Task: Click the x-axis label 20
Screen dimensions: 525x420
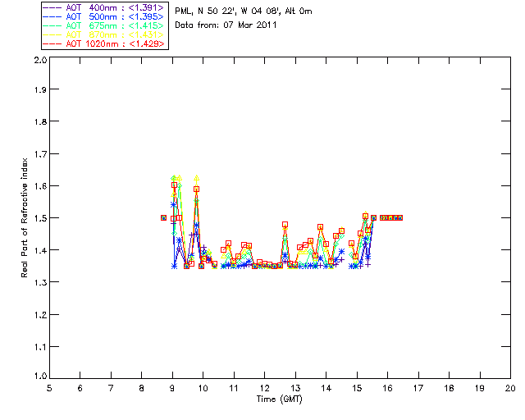Action: (x=510, y=388)
